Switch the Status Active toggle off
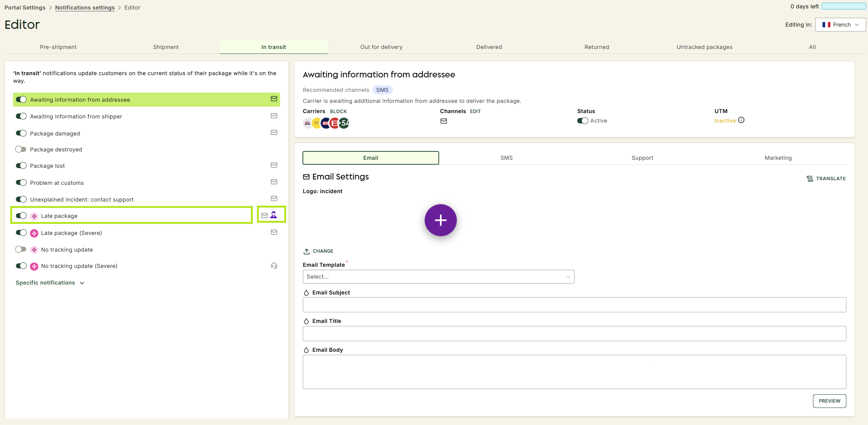This screenshot has width=868, height=425. pos(583,121)
